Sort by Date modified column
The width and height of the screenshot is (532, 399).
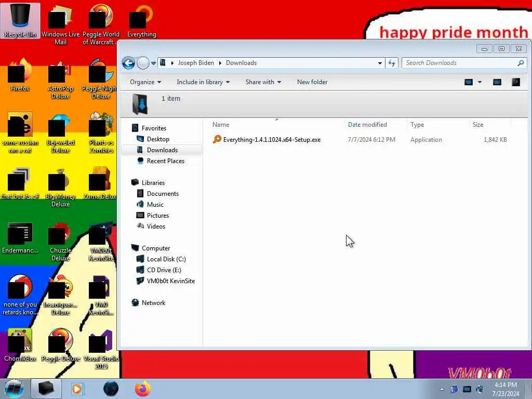point(376,125)
